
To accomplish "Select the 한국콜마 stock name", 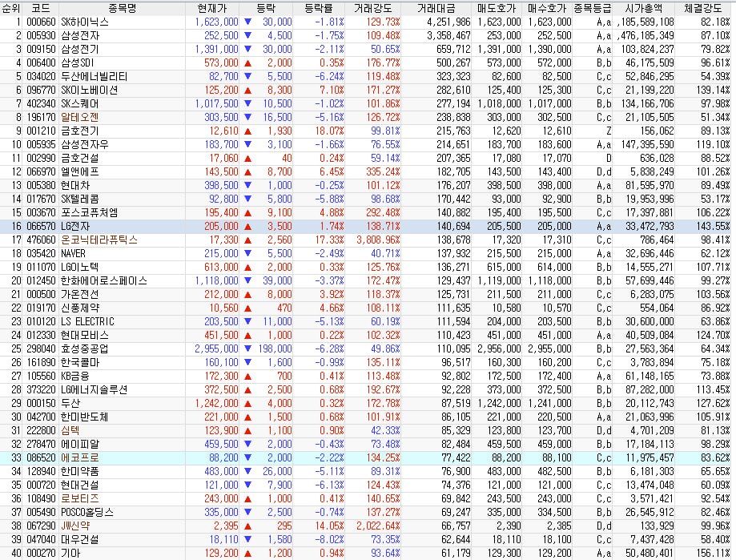I will pyautogui.click(x=80, y=362).
